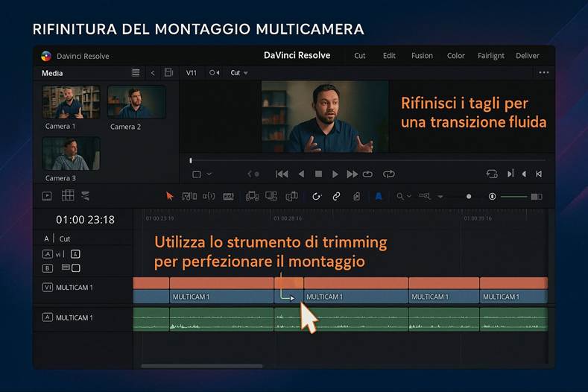Click the circular dim audio icon
Screen dimensions: 588x392
[493, 196]
